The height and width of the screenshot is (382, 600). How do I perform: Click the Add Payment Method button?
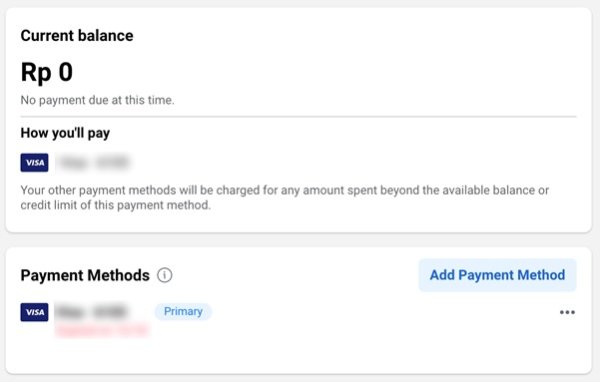(x=497, y=275)
